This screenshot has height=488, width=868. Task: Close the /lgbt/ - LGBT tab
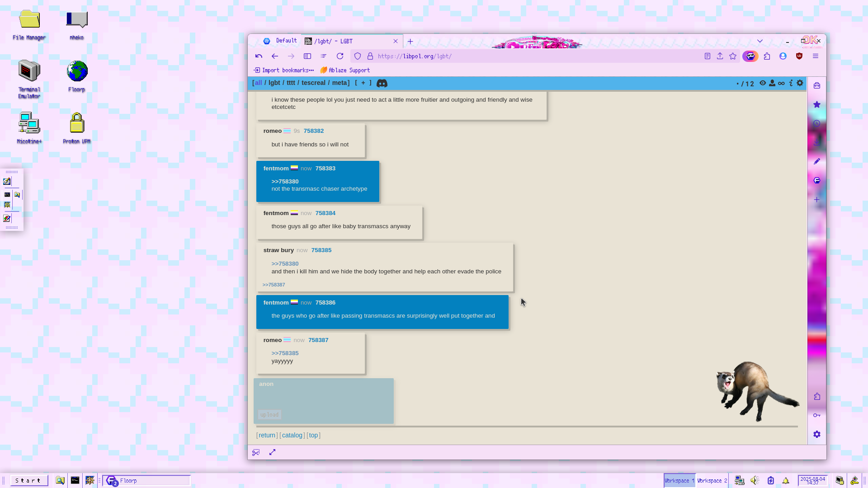[x=396, y=41]
